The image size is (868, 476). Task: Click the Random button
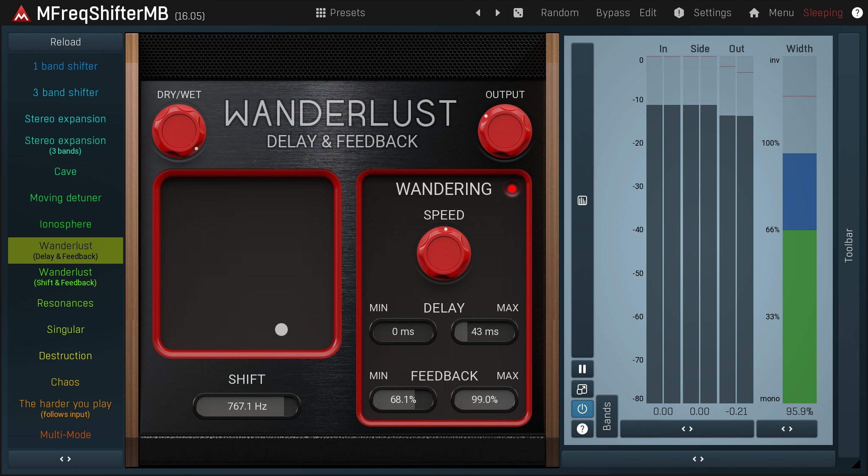[x=559, y=13]
